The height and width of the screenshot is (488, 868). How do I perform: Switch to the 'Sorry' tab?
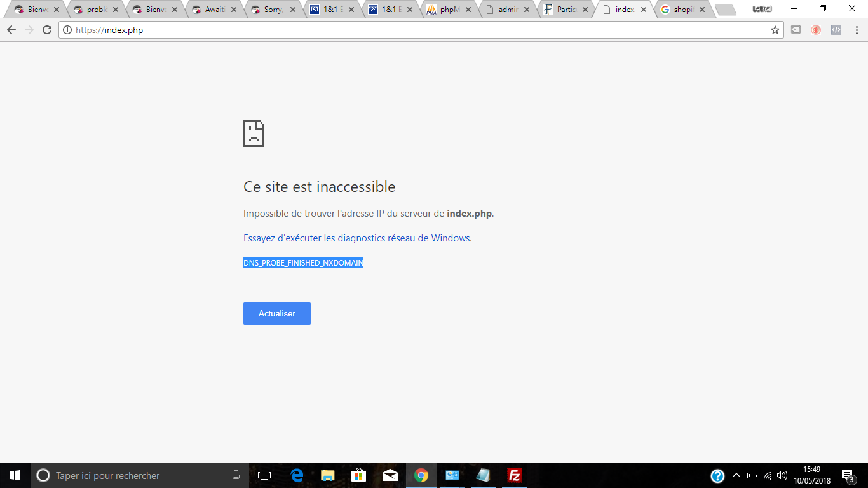(273, 10)
